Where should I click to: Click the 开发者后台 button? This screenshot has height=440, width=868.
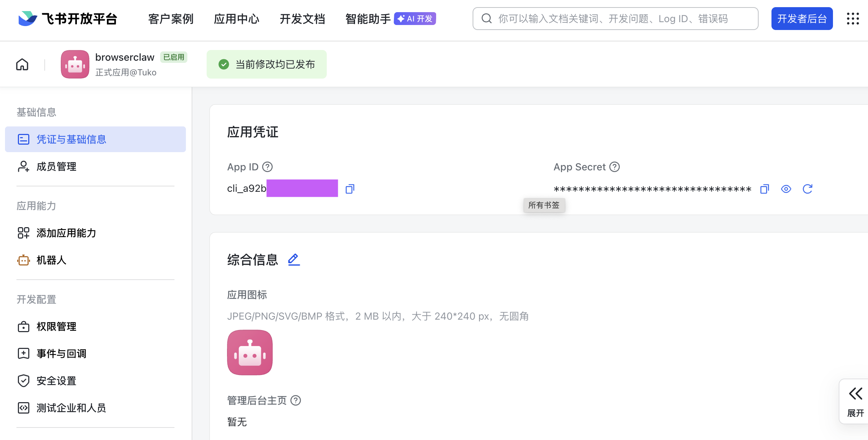pyautogui.click(x=802, y=19)
